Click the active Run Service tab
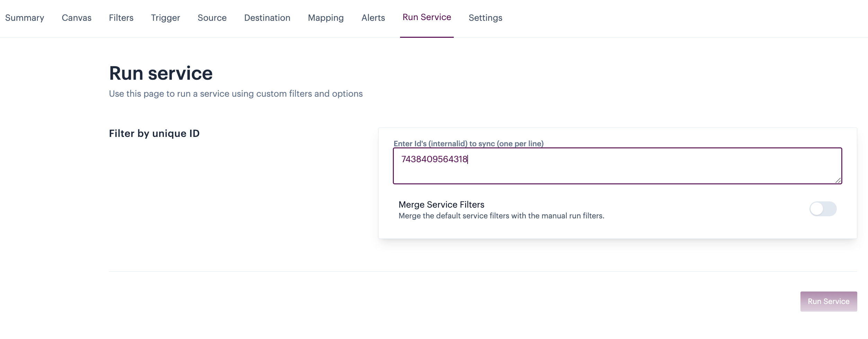Viewport: 868px width, 339px height. 427,17
